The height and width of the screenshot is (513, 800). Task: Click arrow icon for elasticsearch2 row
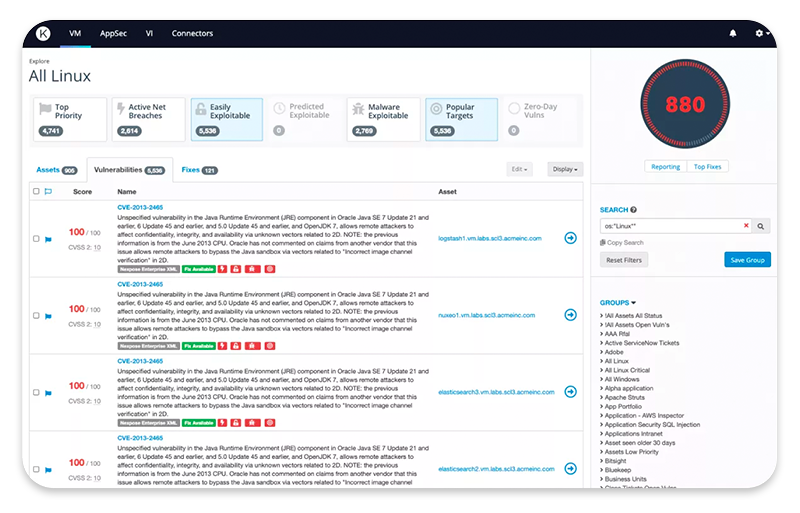point(570,469)
